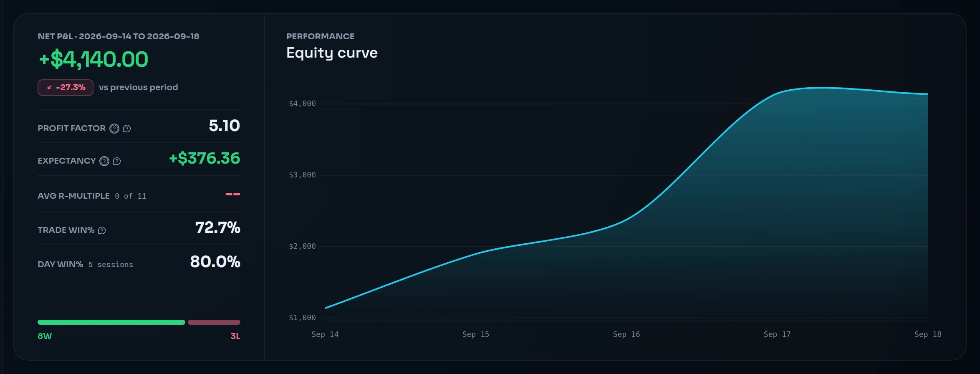980x374 pixels.
Task: Click the Sep 14 x-axis label
Action: click(325, 334)
